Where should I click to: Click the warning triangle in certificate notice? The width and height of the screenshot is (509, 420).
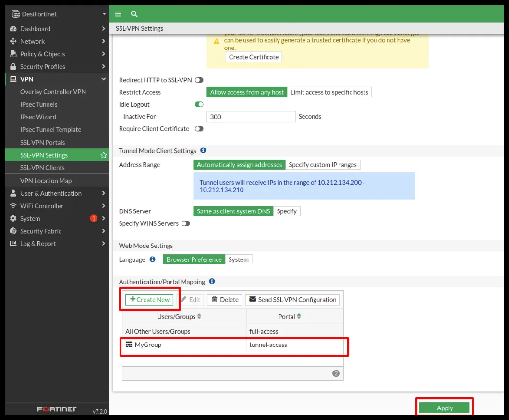[217, 42]
